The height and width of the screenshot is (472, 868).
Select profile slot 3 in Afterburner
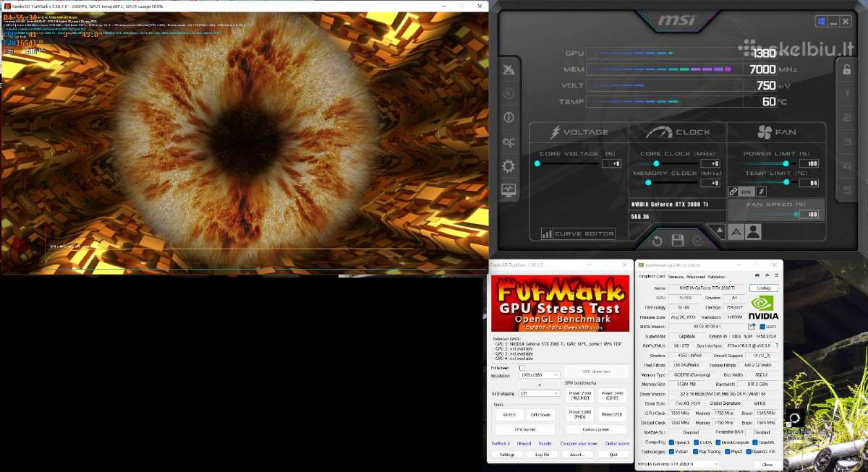(x=847, y=142)
